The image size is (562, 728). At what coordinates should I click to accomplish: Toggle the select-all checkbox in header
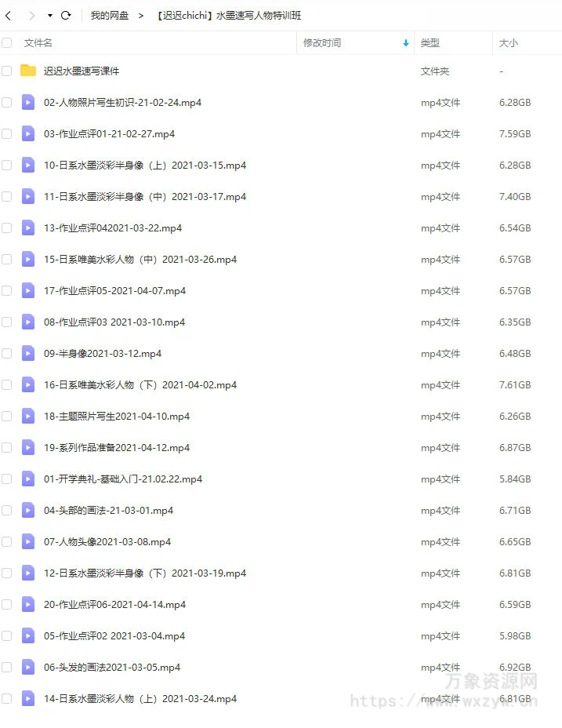pyautogui.click(x=6, y=43)
